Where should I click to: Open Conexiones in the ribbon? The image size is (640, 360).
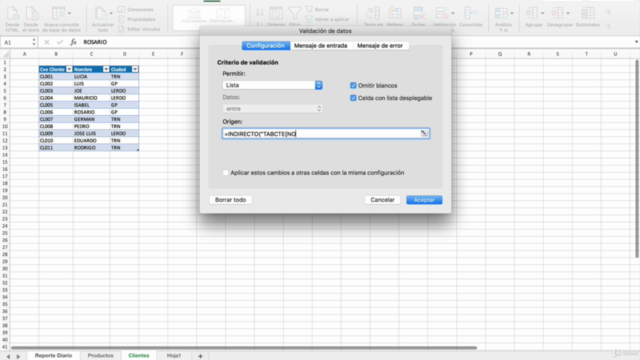136,9
